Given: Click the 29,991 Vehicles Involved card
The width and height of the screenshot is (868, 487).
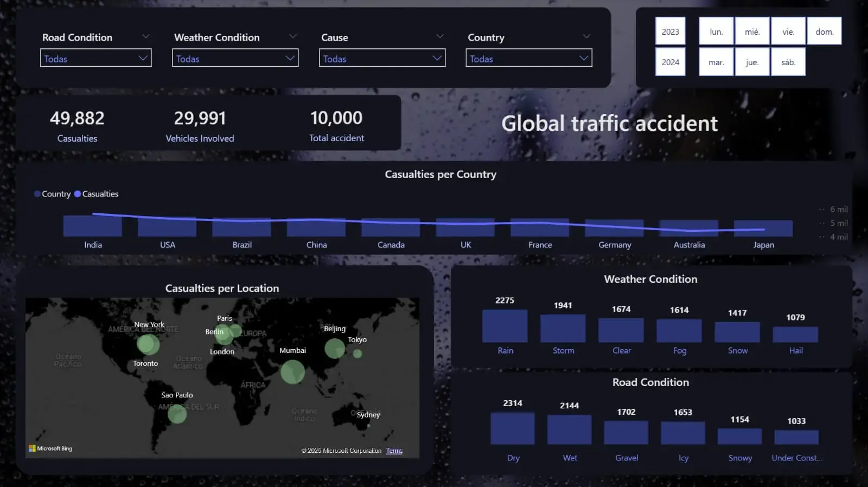Looking at the screenshot, I should click(x=200, y=125).
